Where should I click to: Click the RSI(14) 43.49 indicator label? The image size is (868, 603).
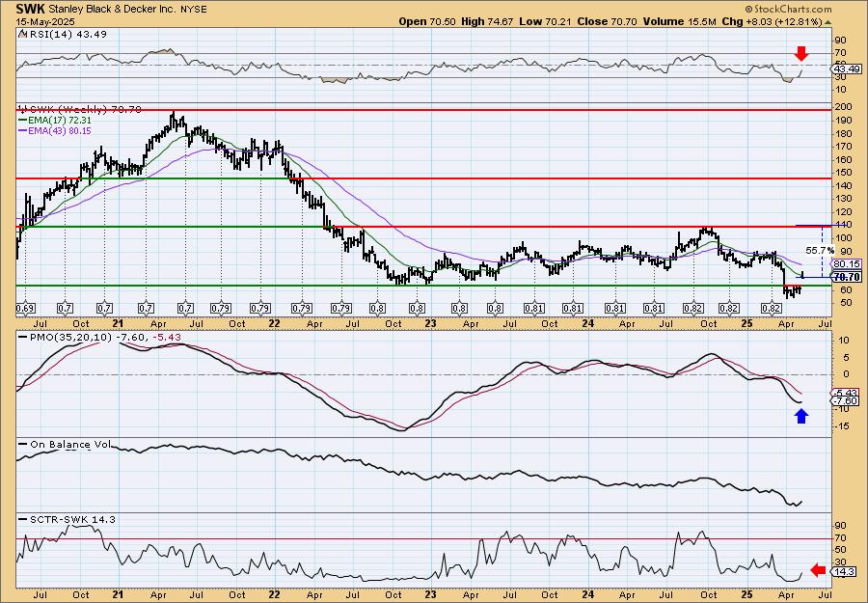click(x=67, y=34)
